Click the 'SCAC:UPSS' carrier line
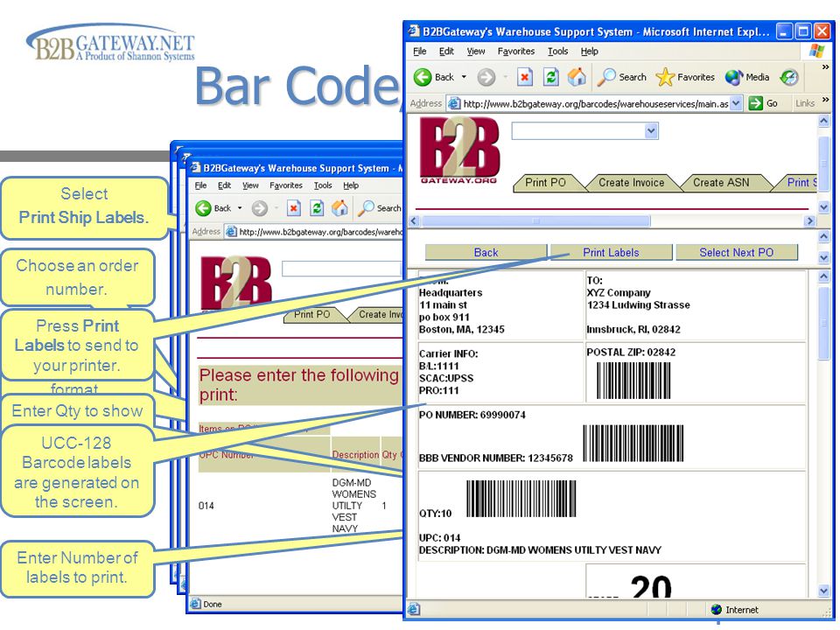This screenshot has height=630, width=840. 446,378
